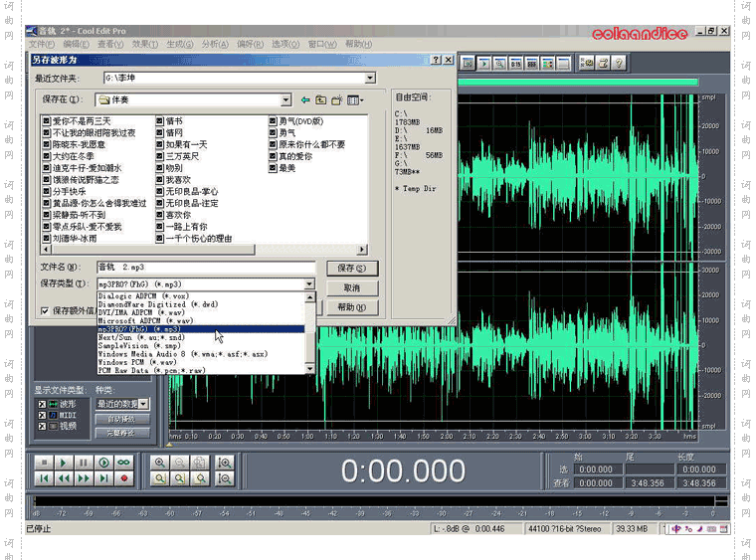Click the circled Play to End button
The height and width of the screenshot is (560, 756).
click(103, 463)
